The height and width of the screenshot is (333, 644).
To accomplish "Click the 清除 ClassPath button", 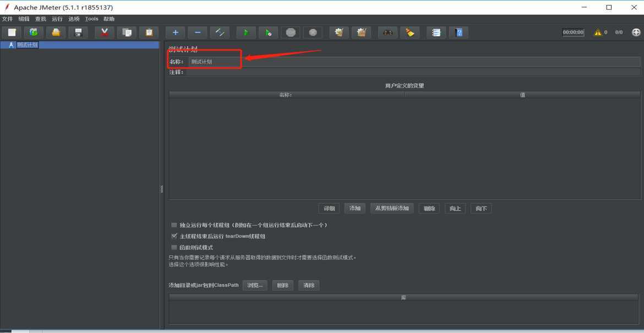I will 309,285.
